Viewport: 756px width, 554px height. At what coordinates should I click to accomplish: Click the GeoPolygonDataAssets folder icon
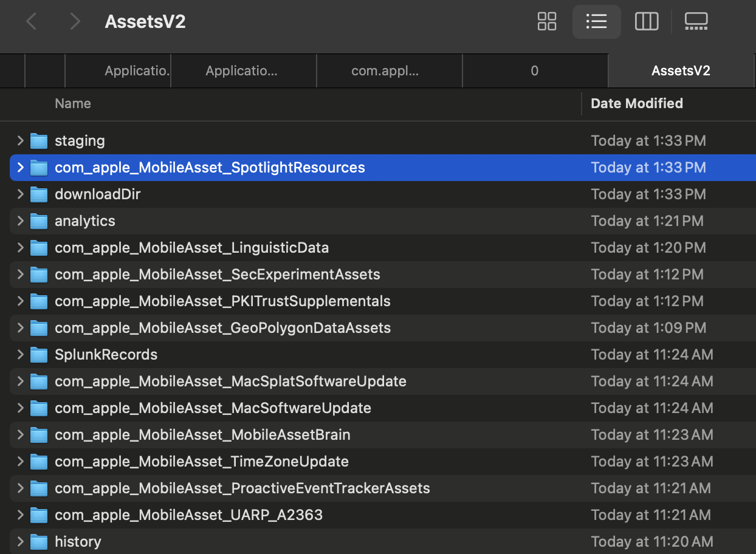[x=39, y=328]
